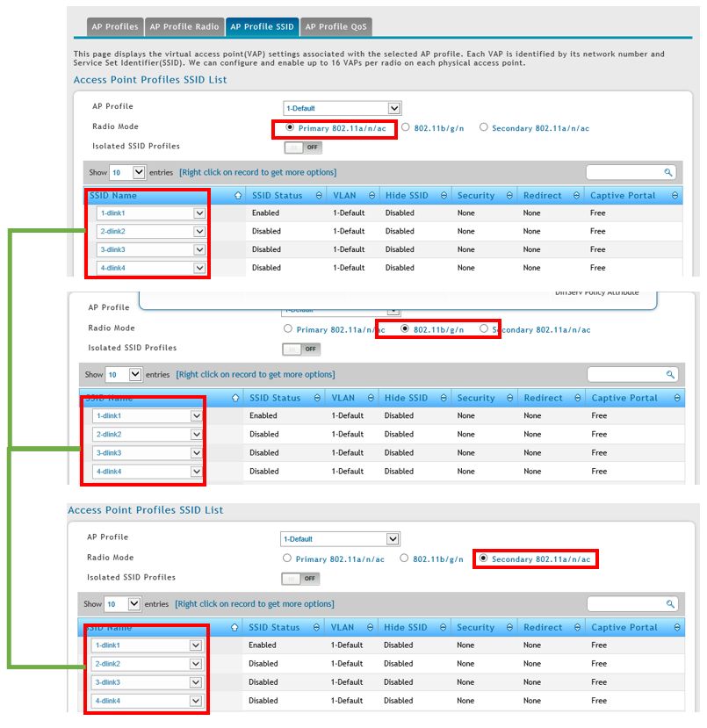
Task: Switch to the AP Profile Radio tab
Action: point(184,26)
